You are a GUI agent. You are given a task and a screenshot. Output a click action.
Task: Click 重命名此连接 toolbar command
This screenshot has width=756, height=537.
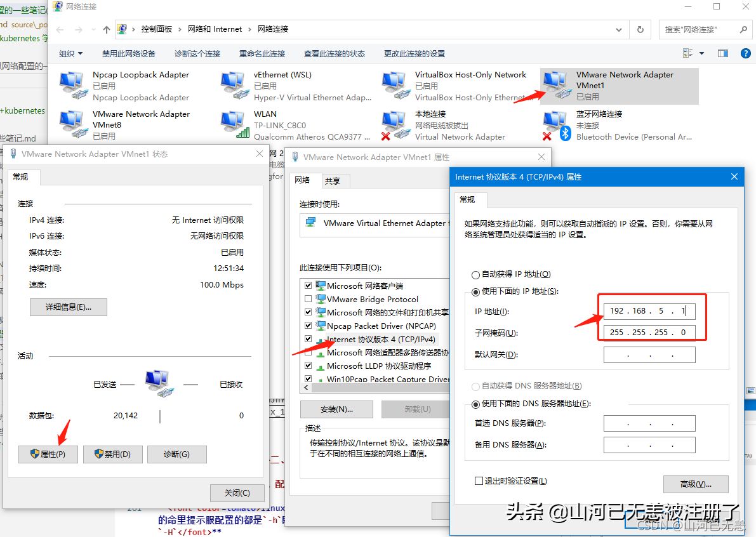[x=262, y=53]
